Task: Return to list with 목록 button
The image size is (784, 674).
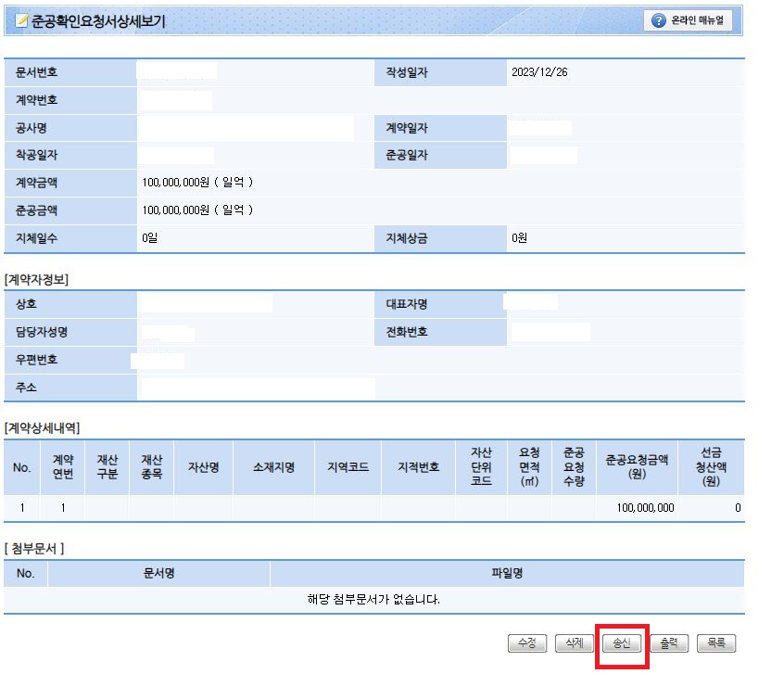Action: [x=716, y=643]
